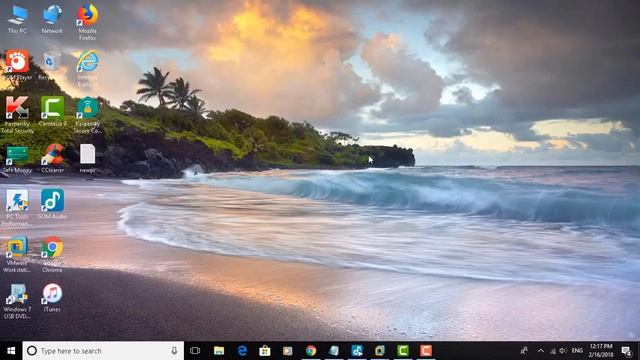640x360 pixels.
Task: Select the iTunes desktop shortcut
Action: click(52, 298)
